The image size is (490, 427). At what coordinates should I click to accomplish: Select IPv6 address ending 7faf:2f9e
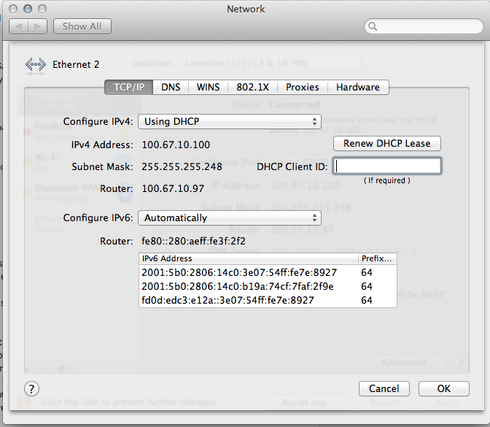tap(268, 286)
